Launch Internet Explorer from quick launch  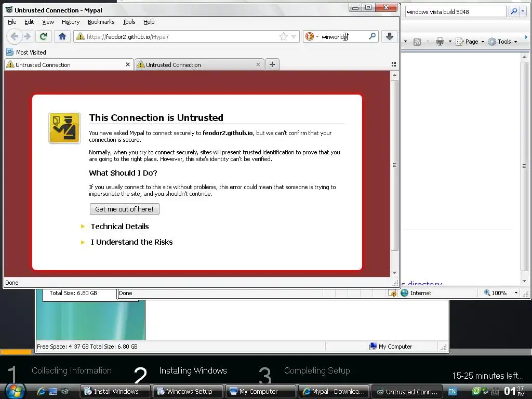click(41, 391)
